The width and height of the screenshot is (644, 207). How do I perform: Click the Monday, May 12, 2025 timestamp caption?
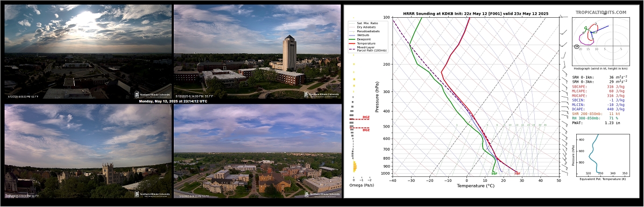pyautogui.click(x=173, y=101)
